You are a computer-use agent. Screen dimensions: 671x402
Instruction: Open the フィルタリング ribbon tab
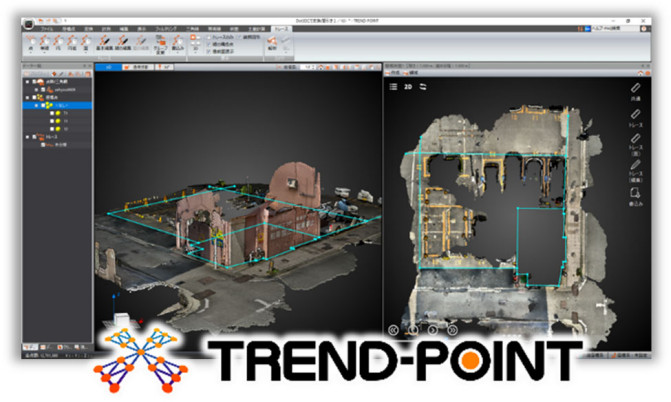click(166, 29)
